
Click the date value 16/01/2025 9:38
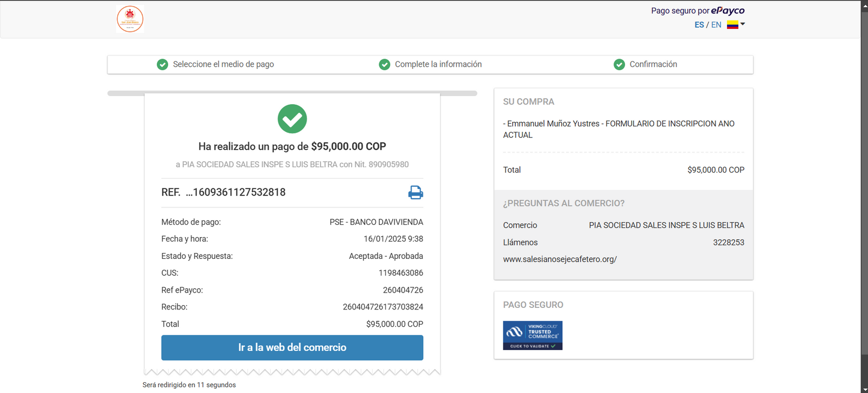pos(393,239)
